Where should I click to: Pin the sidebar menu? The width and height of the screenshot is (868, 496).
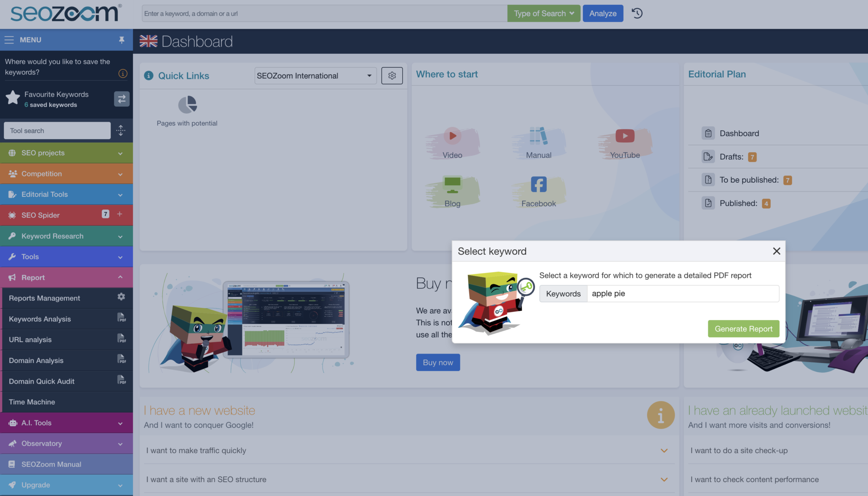[x=122, y=40]
